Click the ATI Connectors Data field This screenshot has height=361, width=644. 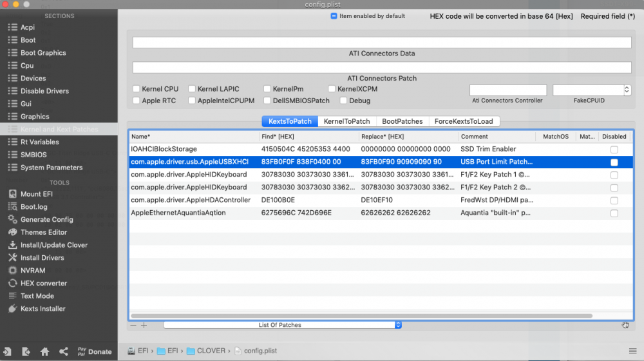(382, 43)
